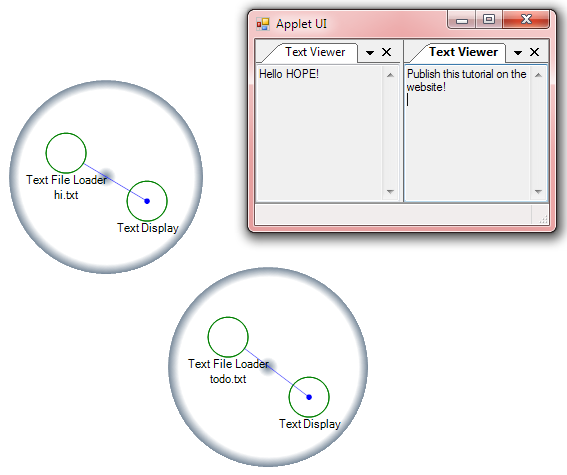This screenshot has height=475, width=567.
Task: Close the left Text Viewer pane
Action: 387,52
